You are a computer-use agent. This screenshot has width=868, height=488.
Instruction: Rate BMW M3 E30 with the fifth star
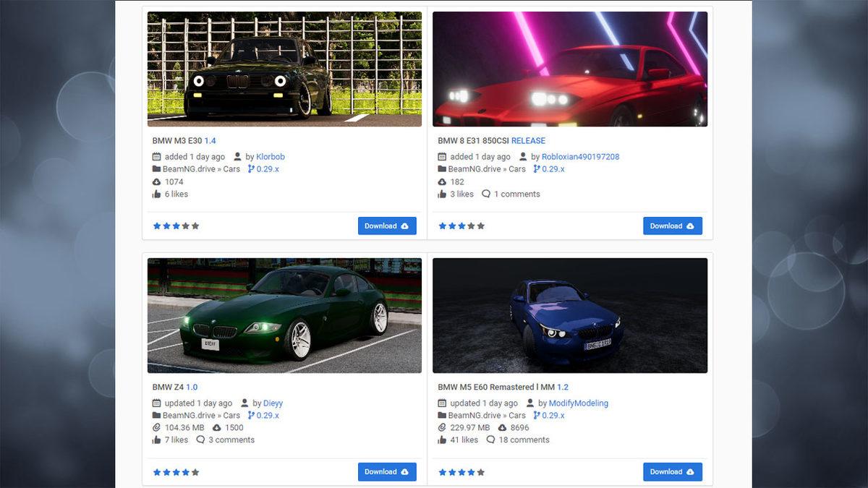195,226
